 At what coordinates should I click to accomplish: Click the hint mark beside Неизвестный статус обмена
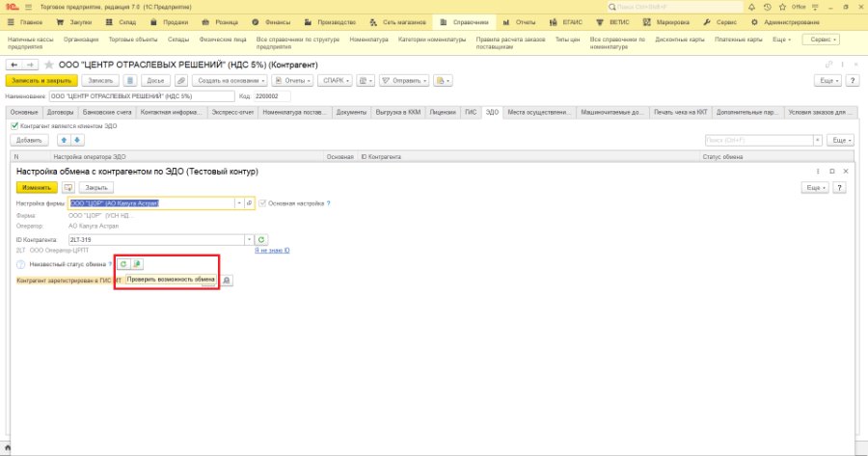point(111,264)
